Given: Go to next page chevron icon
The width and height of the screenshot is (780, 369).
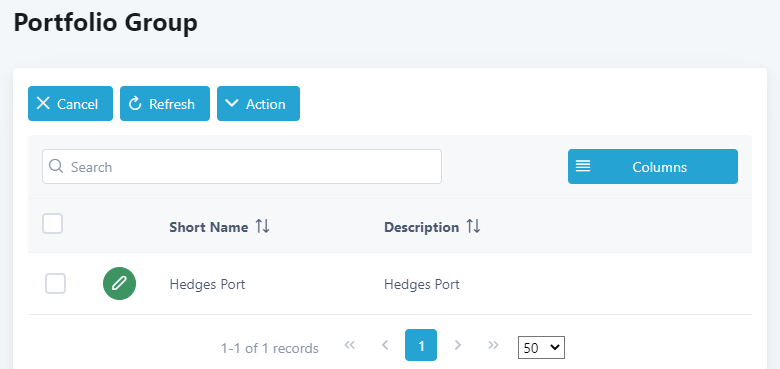Looking at the screenshot, I should (458, 345).
